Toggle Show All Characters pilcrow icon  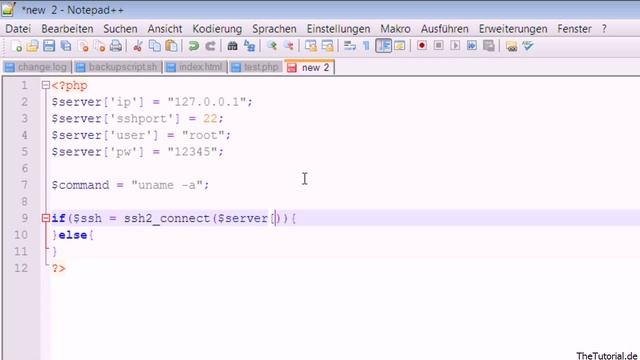[366, 46]
